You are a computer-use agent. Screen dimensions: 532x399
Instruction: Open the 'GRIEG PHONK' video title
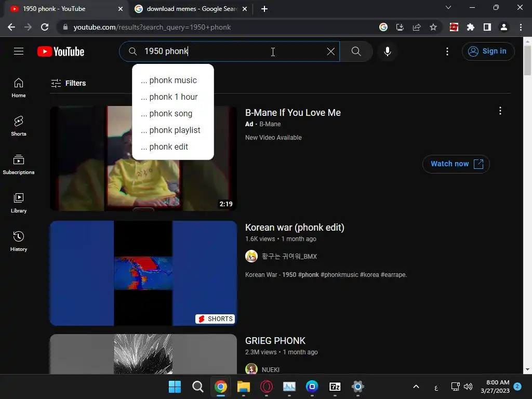tap(275, 341)
